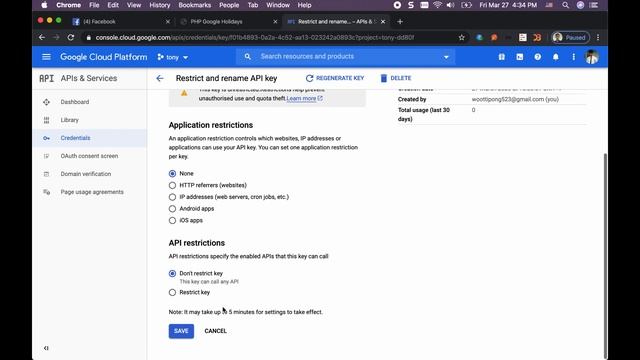
Task: Open Domain verification page
Action: 86,174
